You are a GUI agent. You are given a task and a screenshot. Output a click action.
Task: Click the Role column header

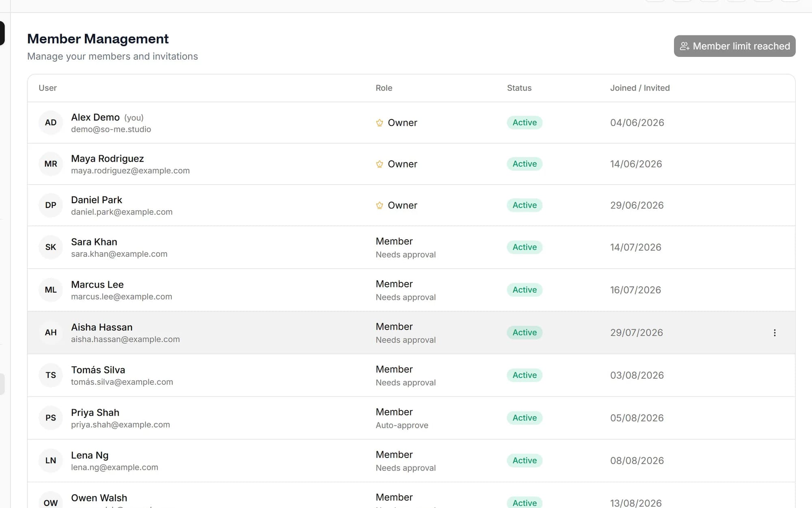[x=384, y=88]
